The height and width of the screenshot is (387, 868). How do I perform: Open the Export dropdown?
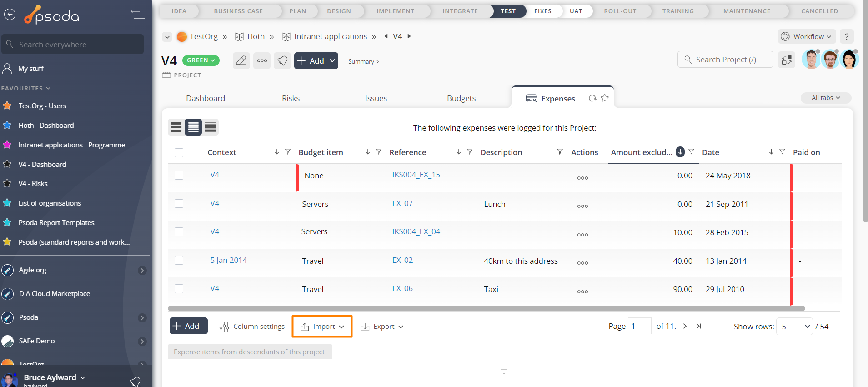(382, 327)
